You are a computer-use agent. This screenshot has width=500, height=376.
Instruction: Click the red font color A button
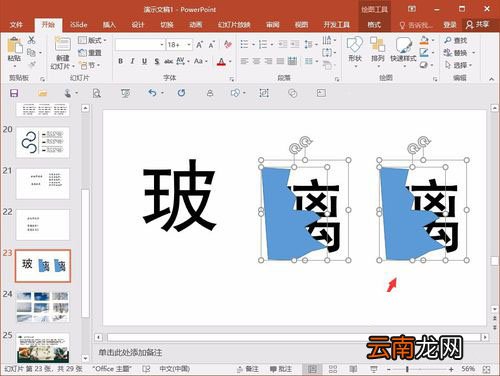pyautogui.click(x=221, y=61)
